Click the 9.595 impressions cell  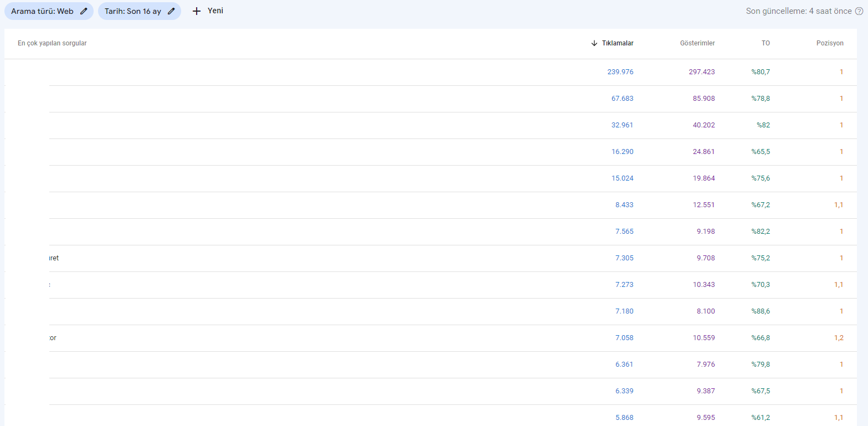point(706,418)
